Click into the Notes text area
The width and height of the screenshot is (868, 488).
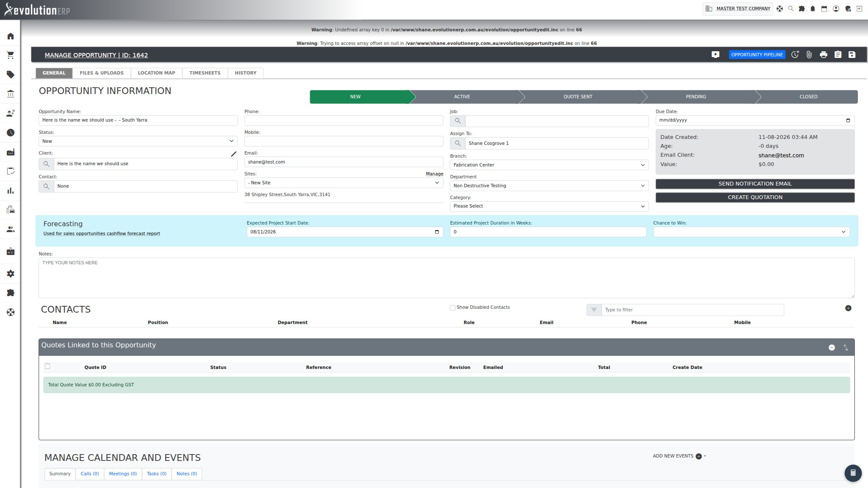click(446, 277)
